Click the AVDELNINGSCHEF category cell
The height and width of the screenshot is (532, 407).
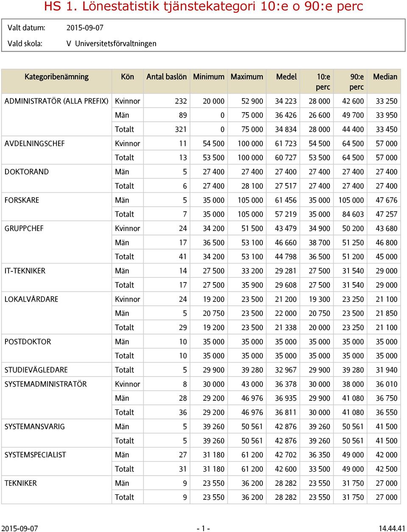pos(35,144)
